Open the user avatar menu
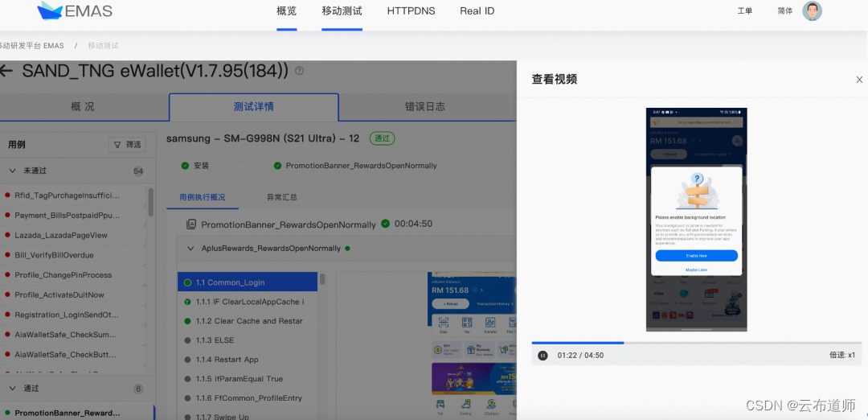The width and height of the screenshot is (868, 420). (x=812, y=10)
